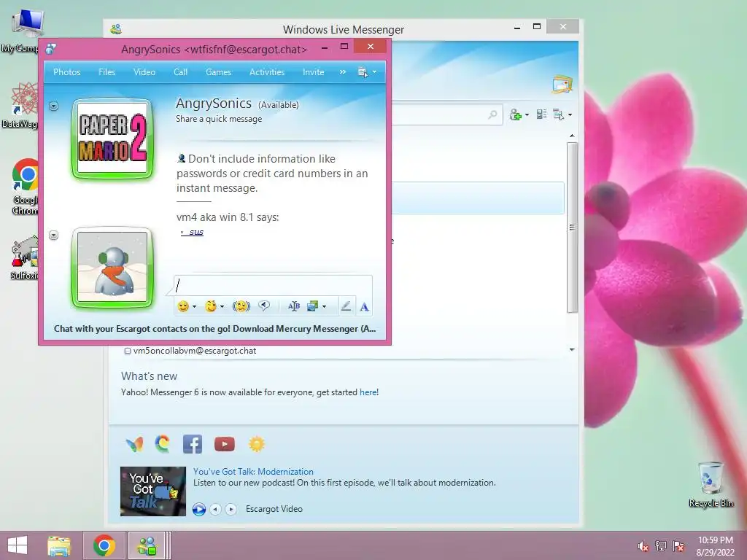Send a nudge with the shaking face icon
Screen dimensions: 747x560
pyautogui.click(x=241, y=306)
